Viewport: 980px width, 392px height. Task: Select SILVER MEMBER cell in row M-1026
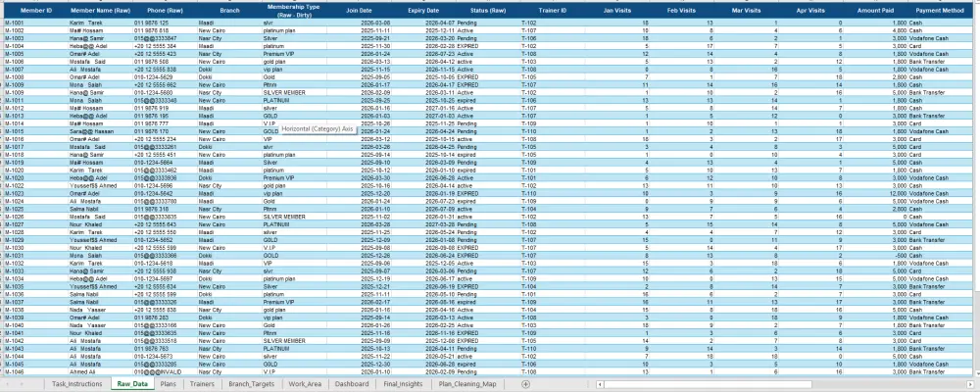pyautogui.click(x=294, y=217)
